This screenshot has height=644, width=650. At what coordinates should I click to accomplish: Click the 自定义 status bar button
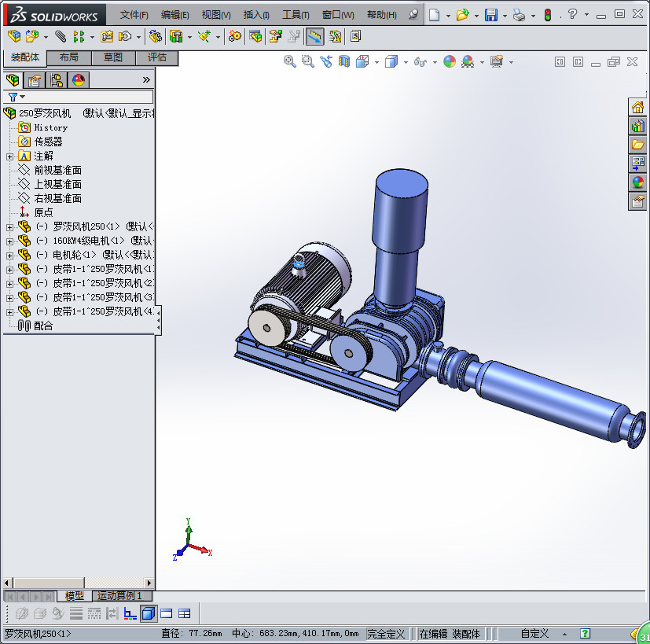click(534, 634)
